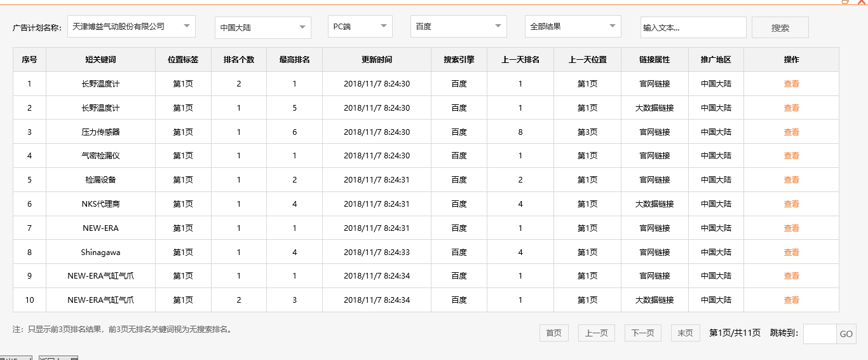Open 查看 for Shinagawa row
The width and height of the screenshot is (868, 360).
pos(791,253)
